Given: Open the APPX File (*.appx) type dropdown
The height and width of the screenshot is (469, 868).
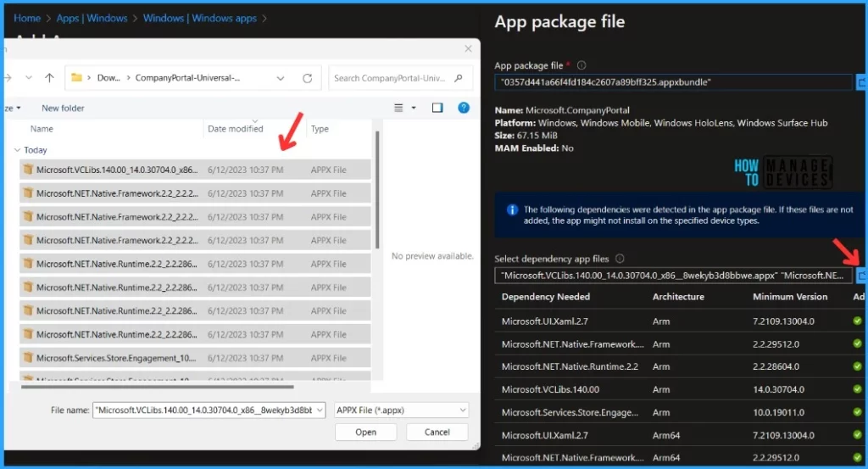Looking at the screenshot, I should (x=401, y=410).
